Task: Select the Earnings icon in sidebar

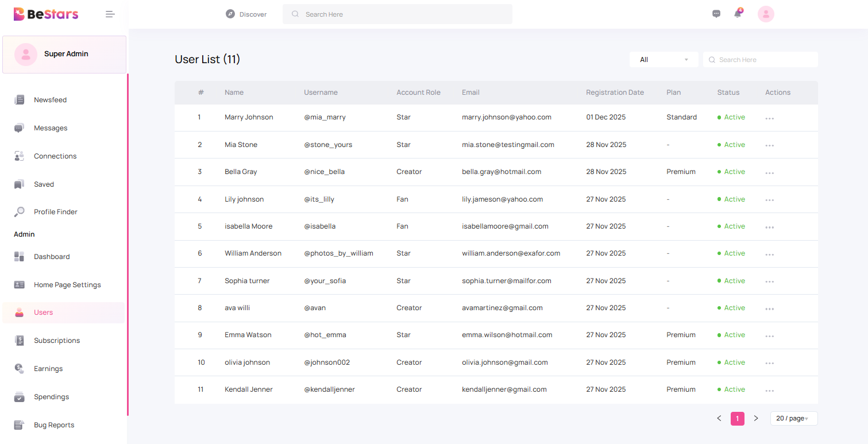Action: [19, 368]
